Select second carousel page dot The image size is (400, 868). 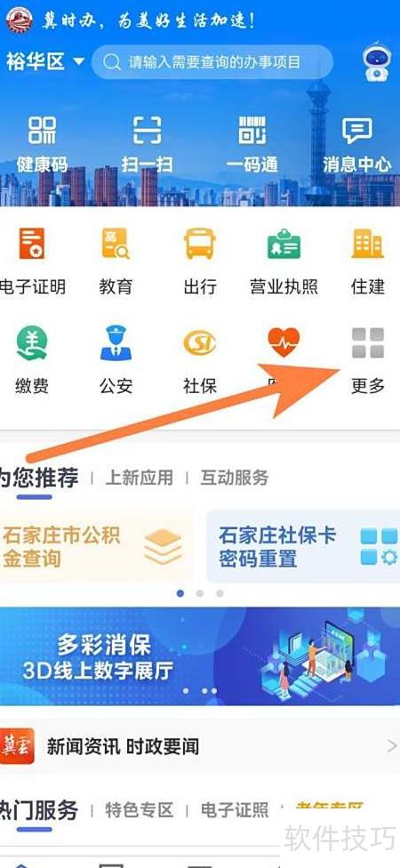pyautogui.click(x=200, y=593)
